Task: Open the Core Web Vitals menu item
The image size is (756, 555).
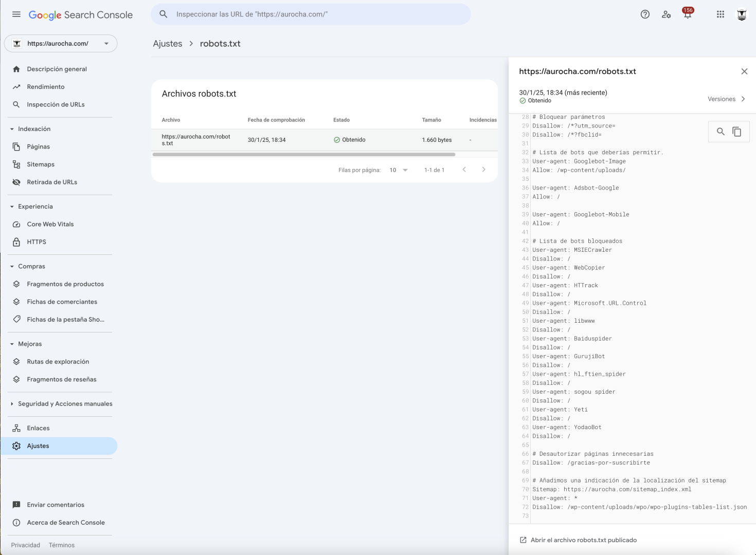Action: point(50,224)
